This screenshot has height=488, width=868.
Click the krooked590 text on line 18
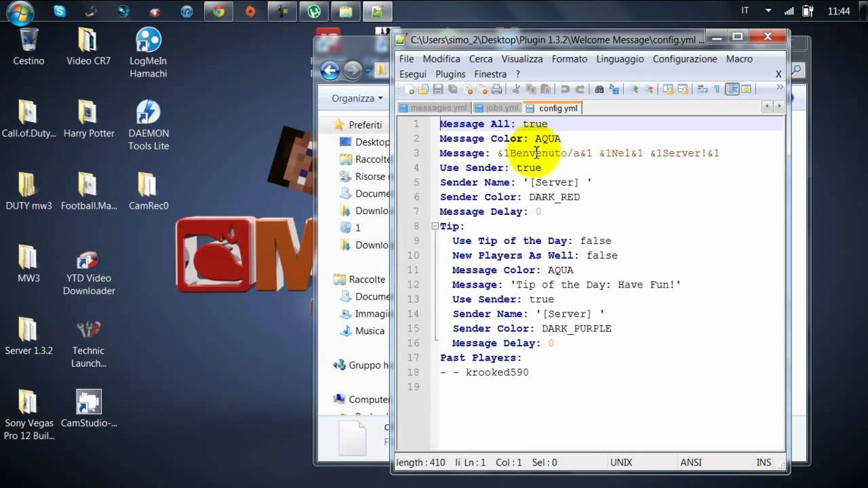point(497,372)
